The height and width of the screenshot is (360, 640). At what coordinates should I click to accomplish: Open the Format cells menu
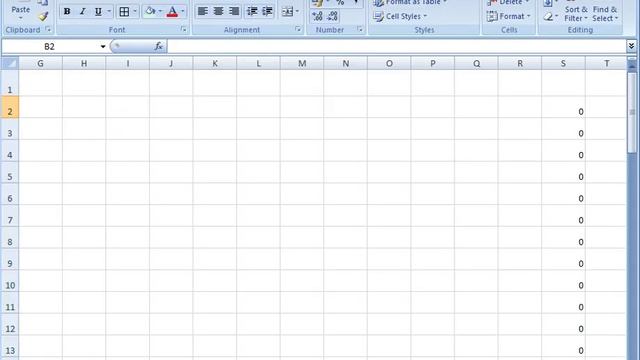click(509, 16)
